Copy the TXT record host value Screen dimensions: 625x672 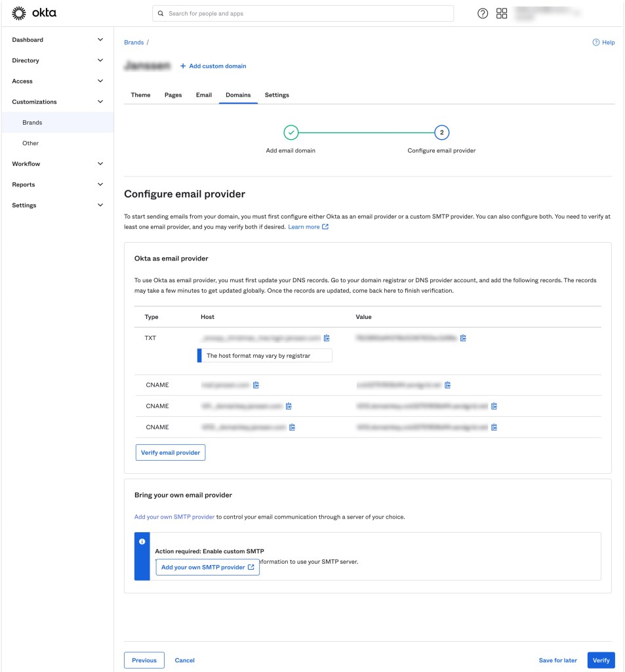coord(327,338)
